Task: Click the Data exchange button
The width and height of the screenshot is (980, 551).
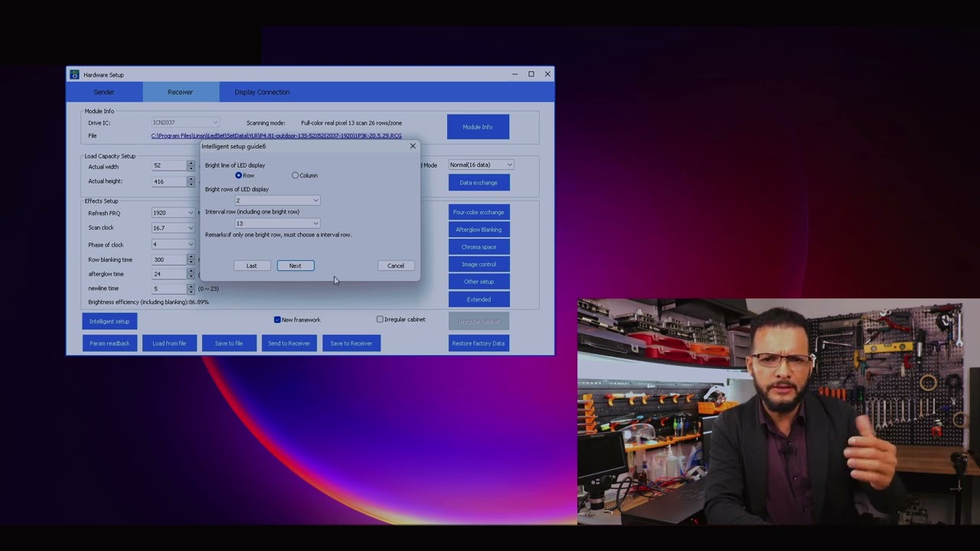Action: (479, 182)
